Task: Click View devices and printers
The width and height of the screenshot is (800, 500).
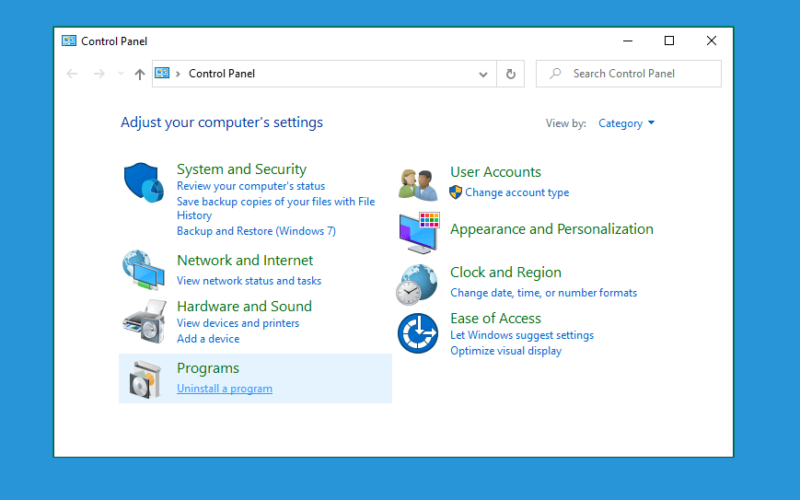Action: tap(238, 323)
